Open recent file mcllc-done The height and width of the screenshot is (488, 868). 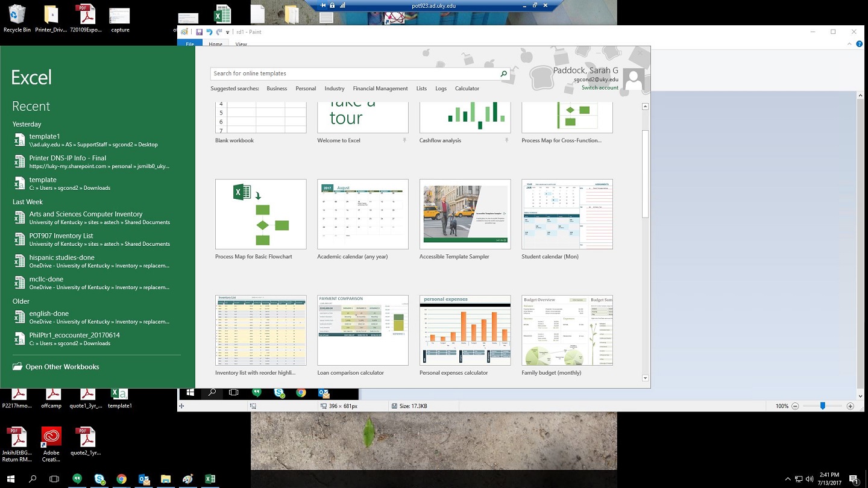[x=96, y=283]
